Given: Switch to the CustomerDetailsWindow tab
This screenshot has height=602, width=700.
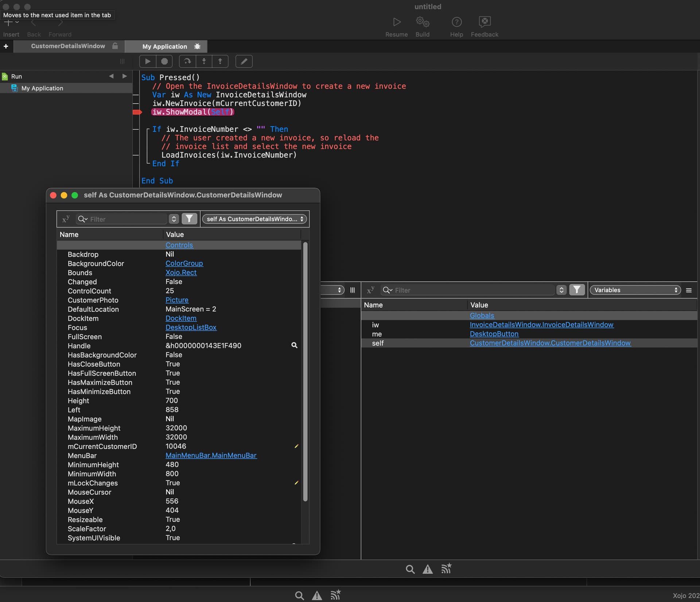Looking at the screenshot, I should click(x=67, y=46).
